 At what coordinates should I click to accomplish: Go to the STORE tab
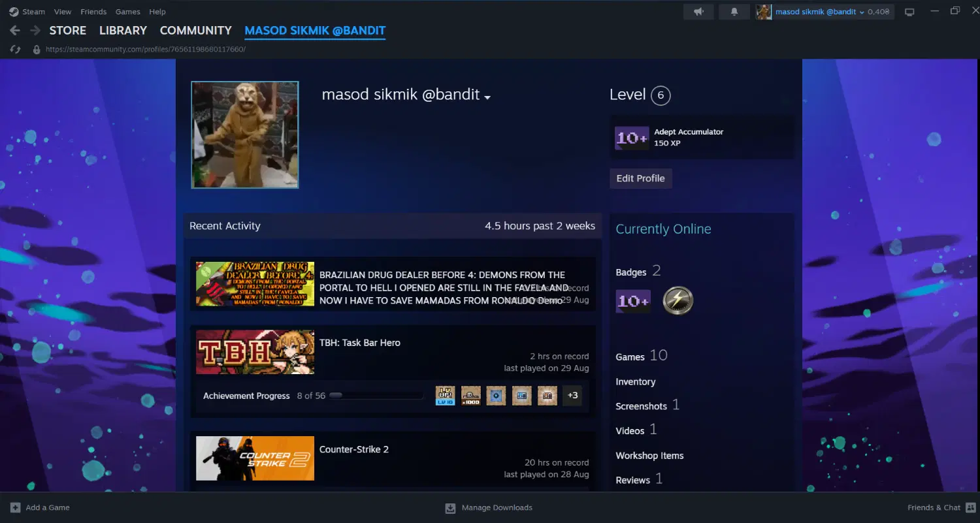click(x=68, y=31)
